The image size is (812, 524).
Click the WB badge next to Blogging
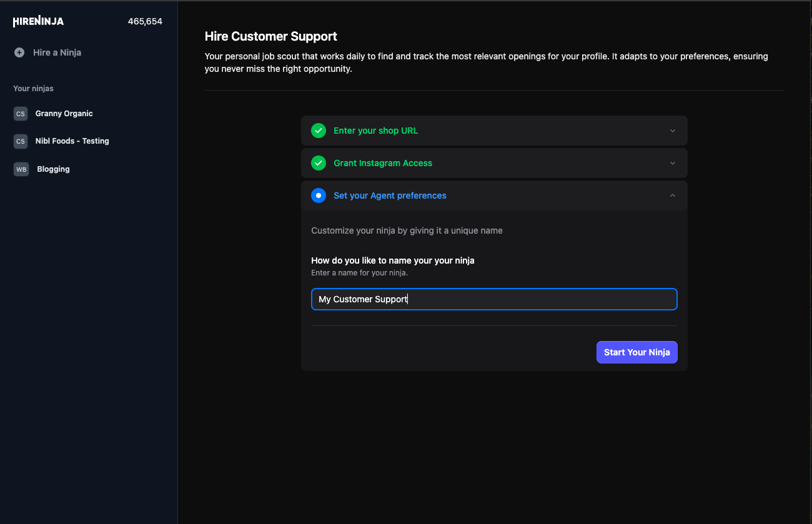[x=21, y=169]
